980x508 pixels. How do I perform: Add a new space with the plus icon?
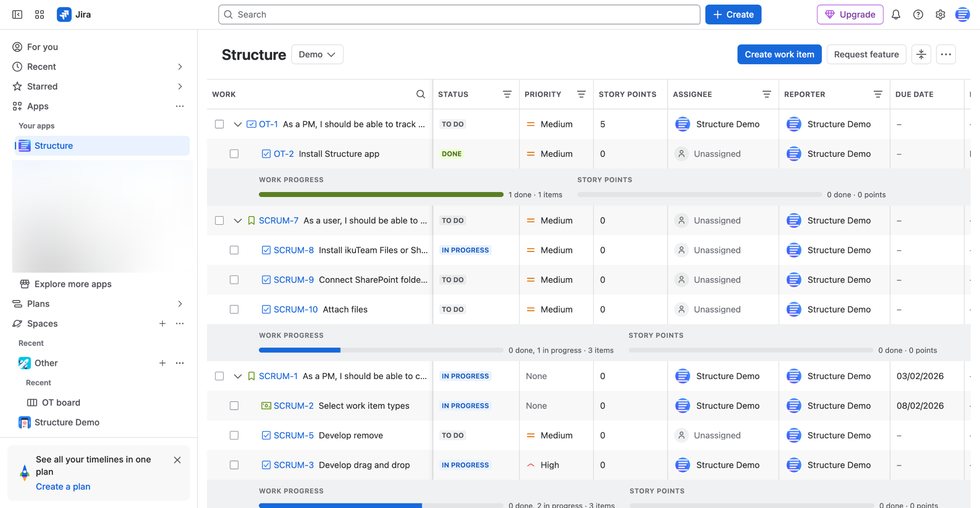162,324
